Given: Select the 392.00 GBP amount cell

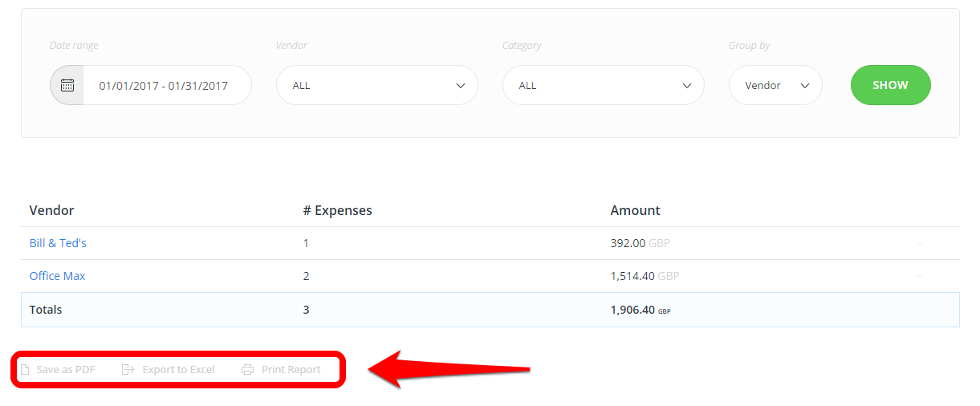Looking at the screenshot, I should (x=640, y=243).
